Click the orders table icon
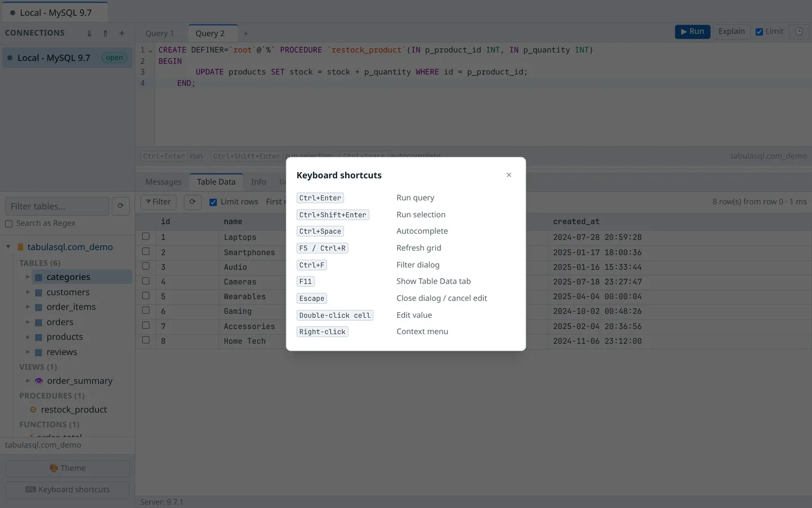The width and height of the screenshot is (812, 508). pyautogui.click(x=38, y=322)
